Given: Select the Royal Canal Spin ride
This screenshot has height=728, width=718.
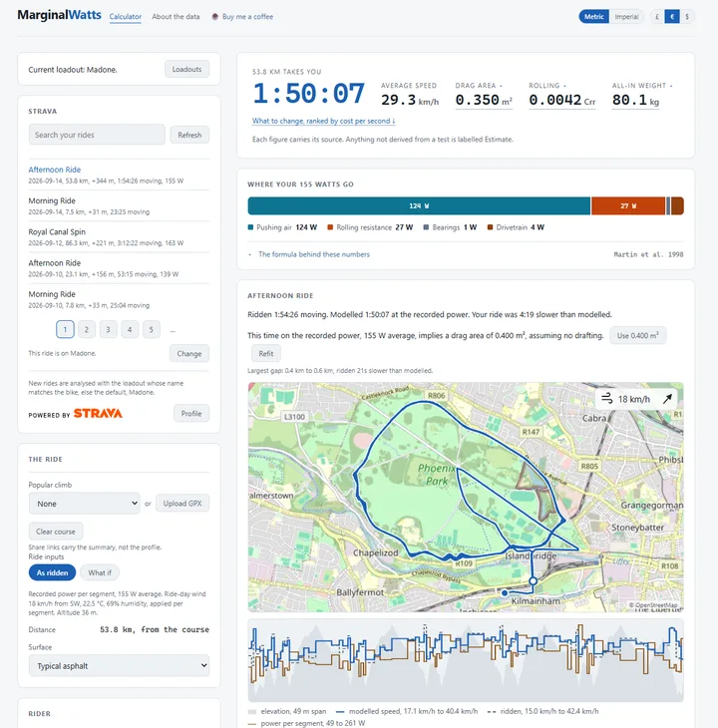Looking at the screenshot, I should (119, 236).
